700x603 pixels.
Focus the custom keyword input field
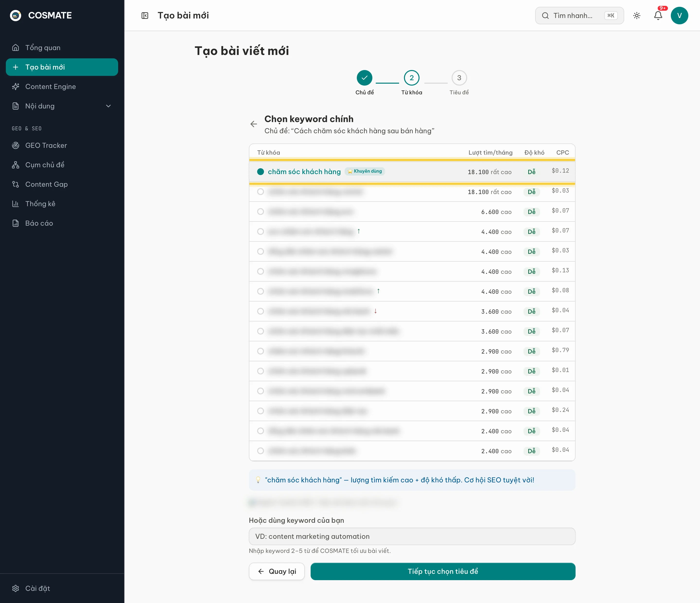tap(412, 536)
